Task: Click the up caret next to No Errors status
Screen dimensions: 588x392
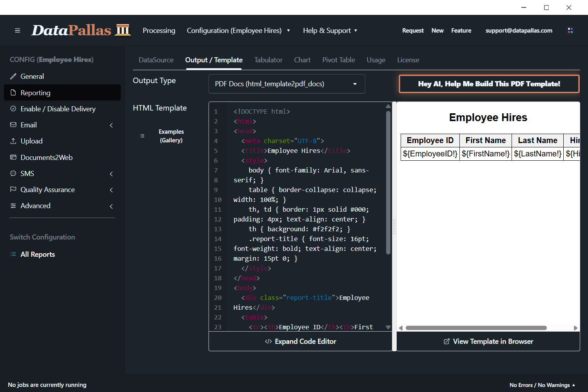Action: [x=574, y=385]
